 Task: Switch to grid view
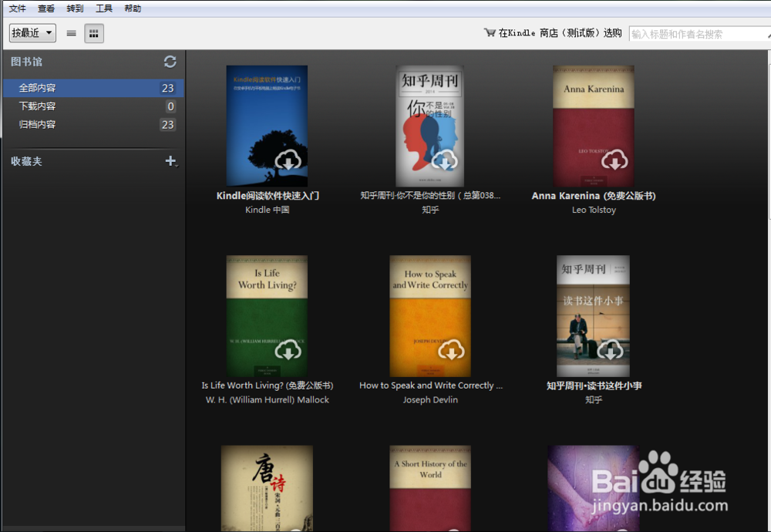point(94,33)
